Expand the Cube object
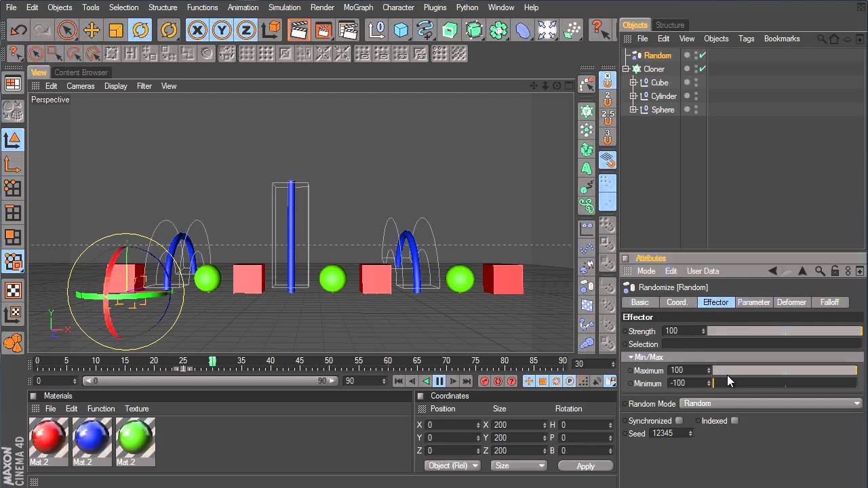Screen dimensions: 868x488 click(633, 83)
